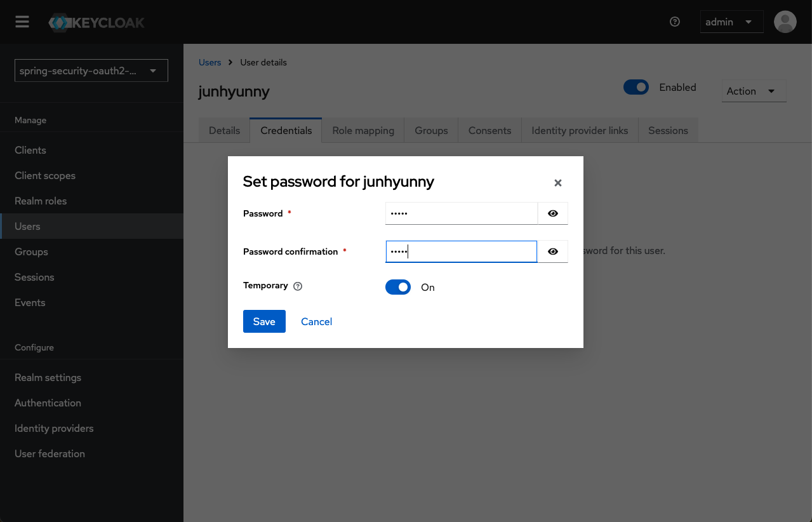The width and height of the screenshot is (812, 522).
Task: Click the Temporary help icon
Action: pos(298,286)
